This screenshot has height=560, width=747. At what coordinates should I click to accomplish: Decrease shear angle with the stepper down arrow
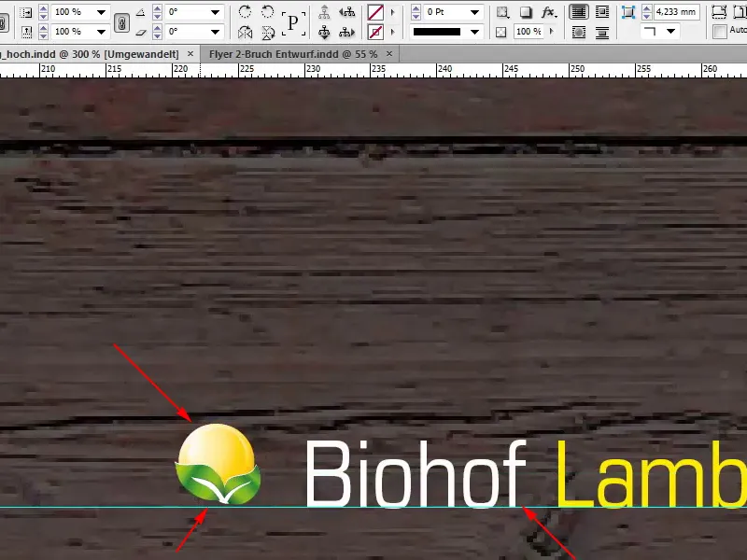(x=157, y=35)
